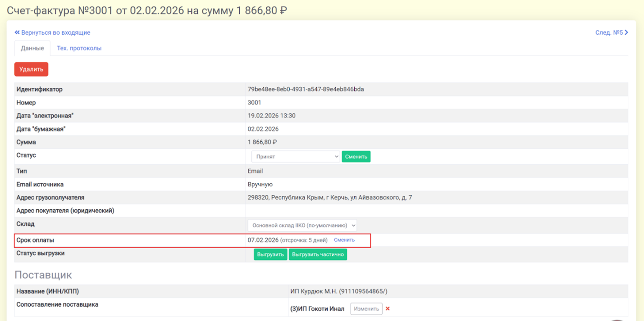Image resolution: width=644 pixels, height=321 pixels.
Task: Click "Изменить" next to the supplier mapping
Action: tap(366, 309)
